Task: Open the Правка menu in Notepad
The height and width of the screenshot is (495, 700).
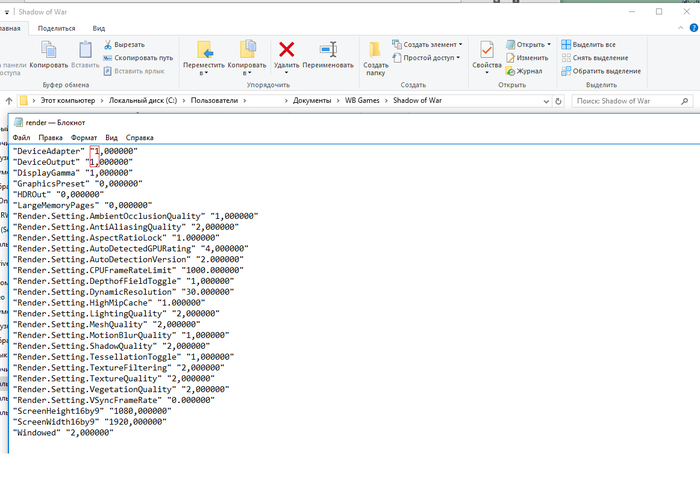Action: tap(51, 137)
